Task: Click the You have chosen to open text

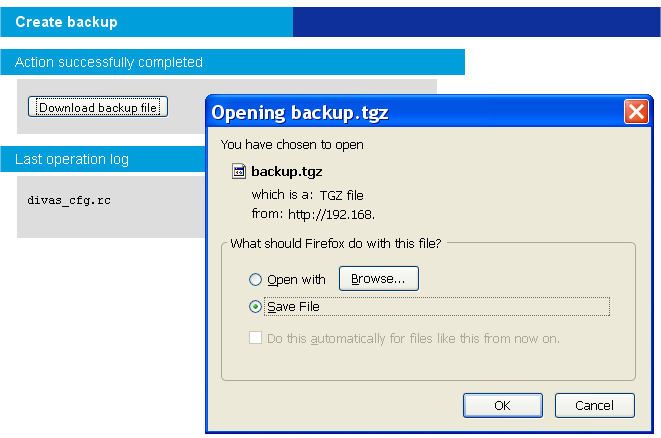Action: [292, 144]
